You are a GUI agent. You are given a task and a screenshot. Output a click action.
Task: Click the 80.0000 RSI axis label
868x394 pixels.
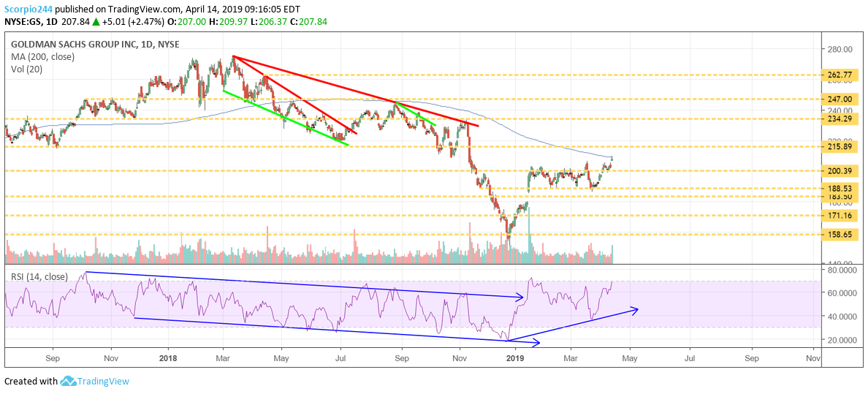pos(842,270)
